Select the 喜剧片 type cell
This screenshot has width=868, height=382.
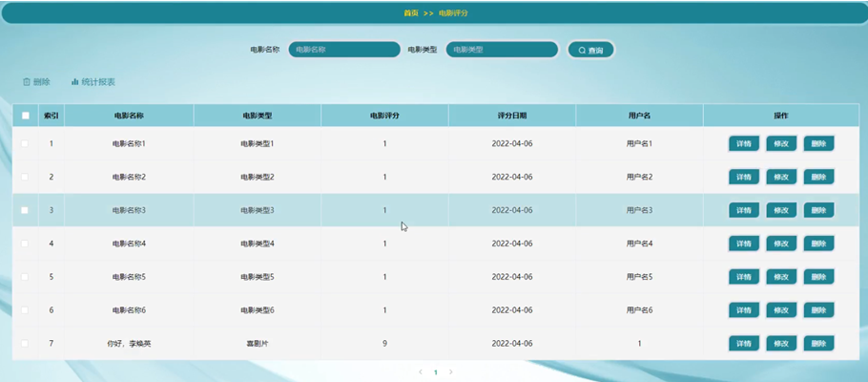point(258,344)
